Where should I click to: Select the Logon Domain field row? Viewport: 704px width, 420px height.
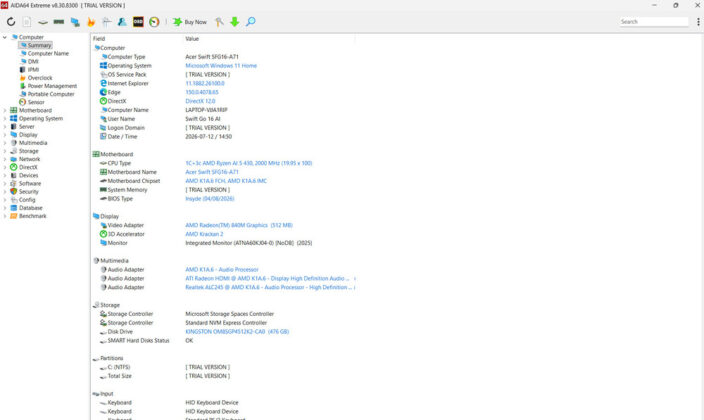[x=223, y=128]
